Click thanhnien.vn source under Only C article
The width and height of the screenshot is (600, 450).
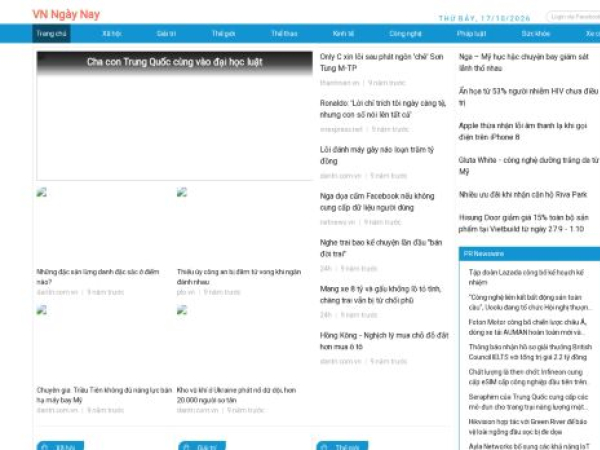(x=339, y=83)
